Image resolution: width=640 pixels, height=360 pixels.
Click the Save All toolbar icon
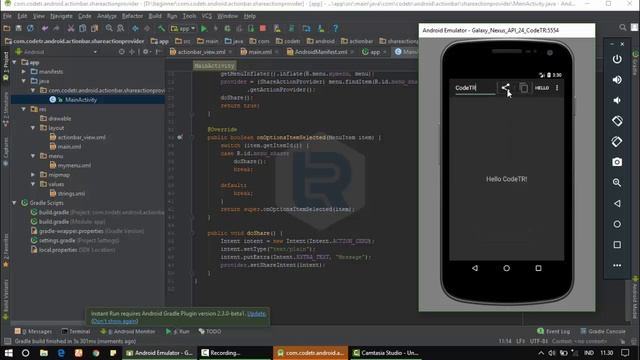(18, 29)
